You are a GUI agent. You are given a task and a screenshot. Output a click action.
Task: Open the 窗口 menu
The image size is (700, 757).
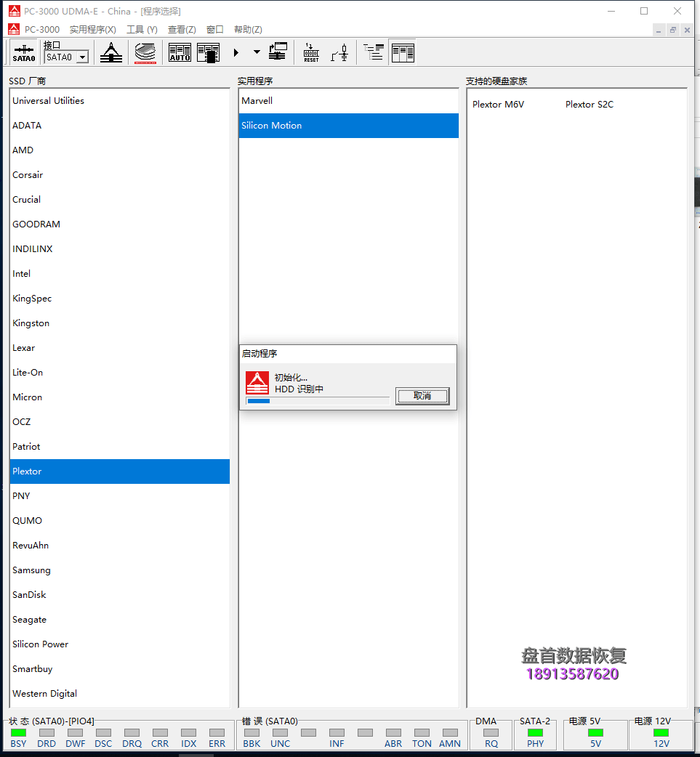(x=215, y=30)
